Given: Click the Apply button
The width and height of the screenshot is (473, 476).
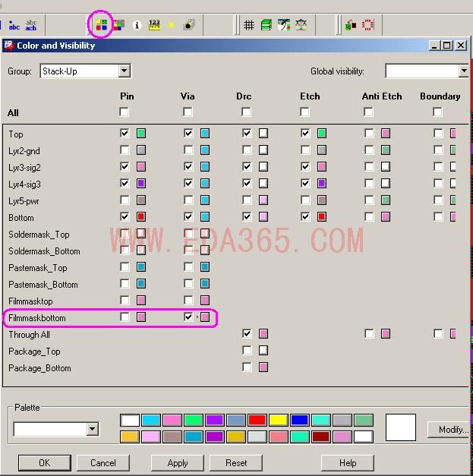Looking at the screenshot, I should coord(178,462).
